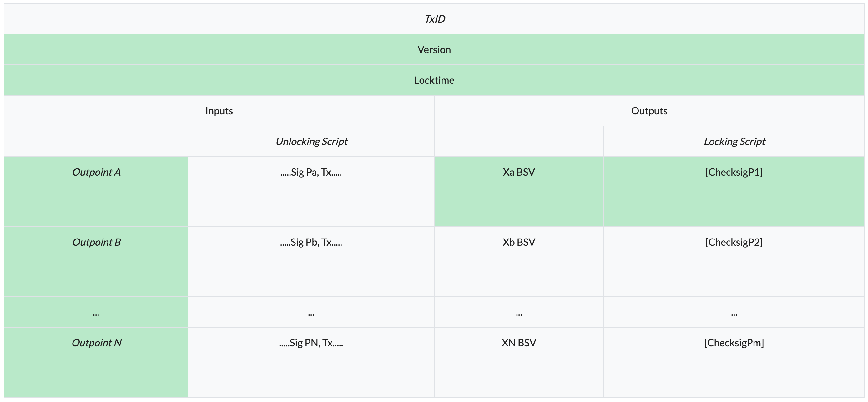Viewport: 868px width, 402px height.
Task: Click the Sig PN, Tx unlocking script
Action: coord(311,343)
